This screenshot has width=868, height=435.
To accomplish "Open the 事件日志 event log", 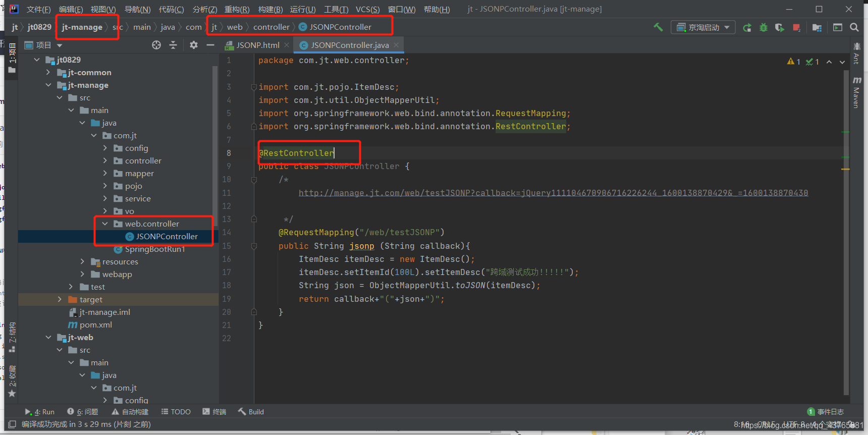I will tap(826, 412).
